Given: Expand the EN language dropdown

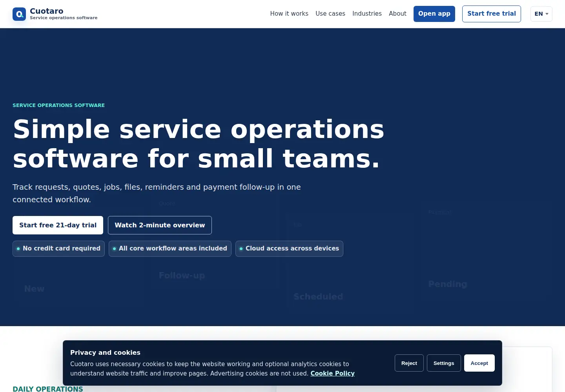Looking at the screenshot, I should tap(541, 14).
